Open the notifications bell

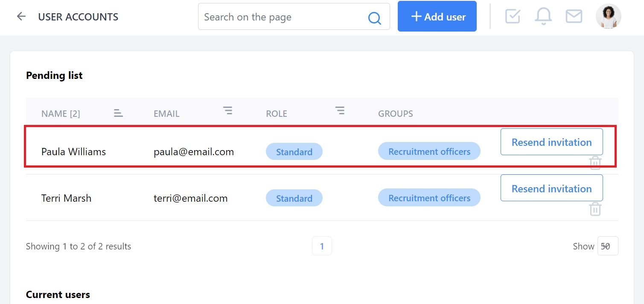point(543,17)
